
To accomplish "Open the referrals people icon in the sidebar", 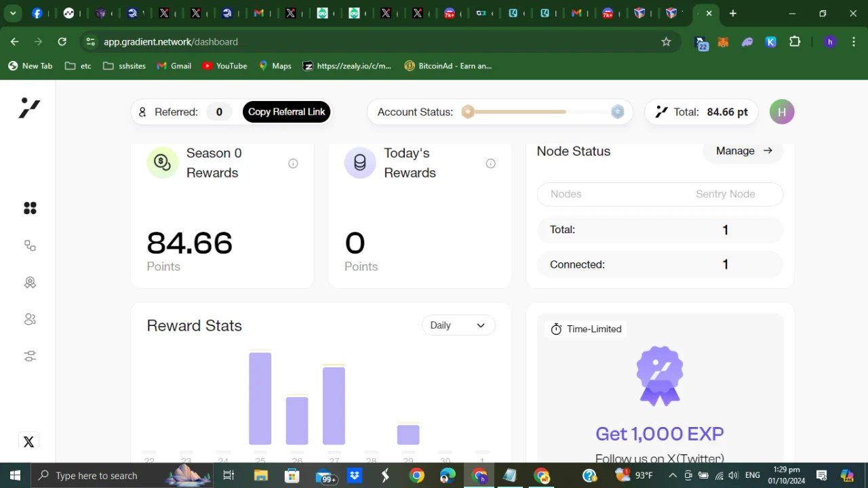I will click(x=30, y=319).
